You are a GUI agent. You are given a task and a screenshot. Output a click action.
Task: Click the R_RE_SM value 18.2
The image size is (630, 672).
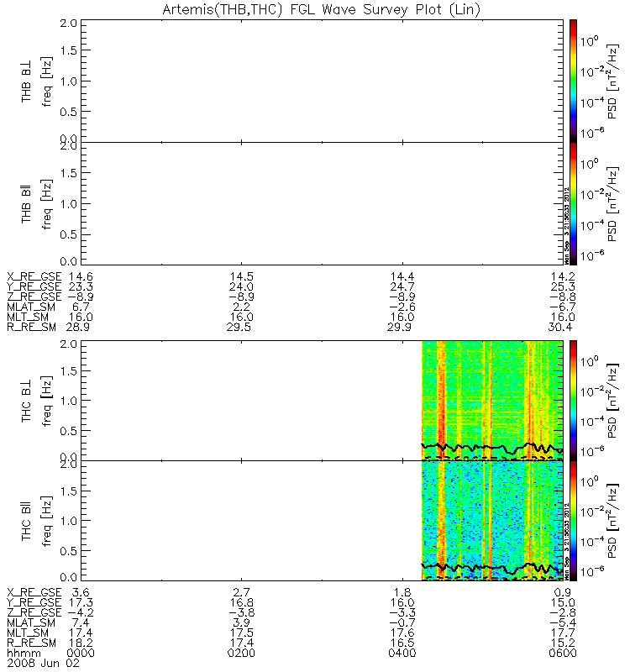[81, 643]
